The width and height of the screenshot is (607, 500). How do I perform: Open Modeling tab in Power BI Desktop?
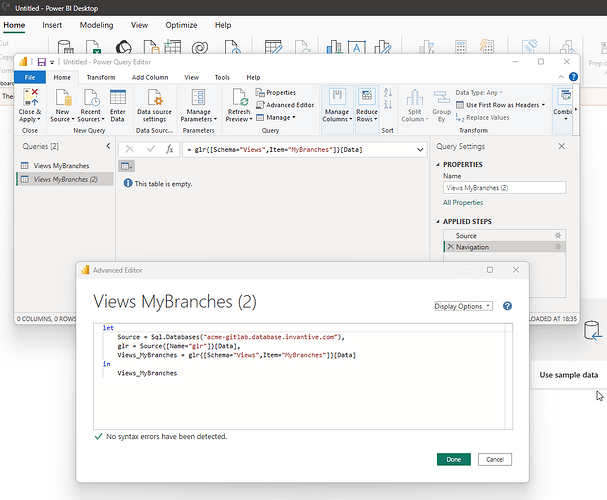point(96,25)
